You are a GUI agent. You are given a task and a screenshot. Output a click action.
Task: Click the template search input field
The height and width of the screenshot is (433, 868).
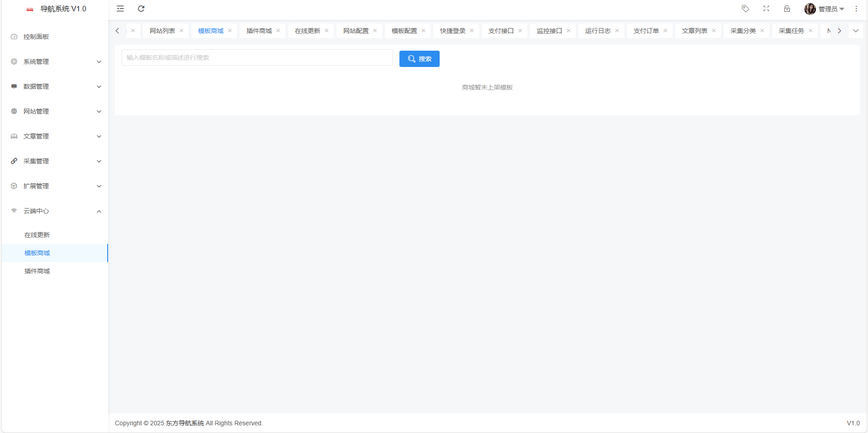pyautogui.click(x=256, y=57)
